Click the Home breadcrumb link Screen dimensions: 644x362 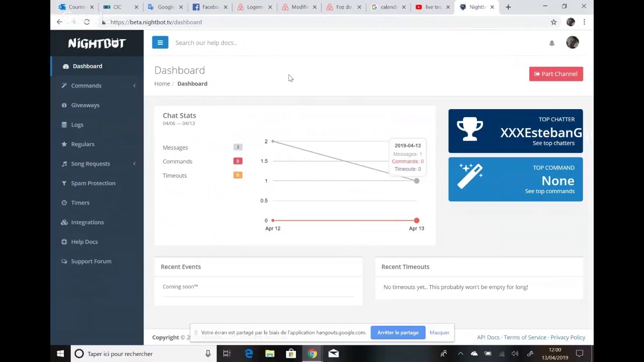pyautogui.click(x=162, y=83)
